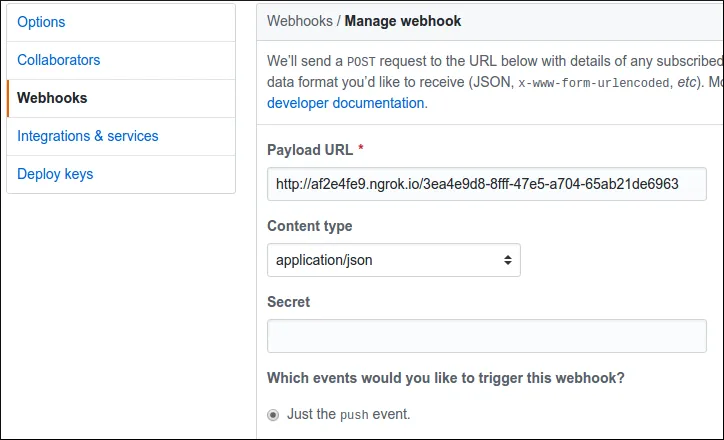Open the developer documentation link
Image resolution: width=724 pixels, height=440 pixels.
pos(345,102)
